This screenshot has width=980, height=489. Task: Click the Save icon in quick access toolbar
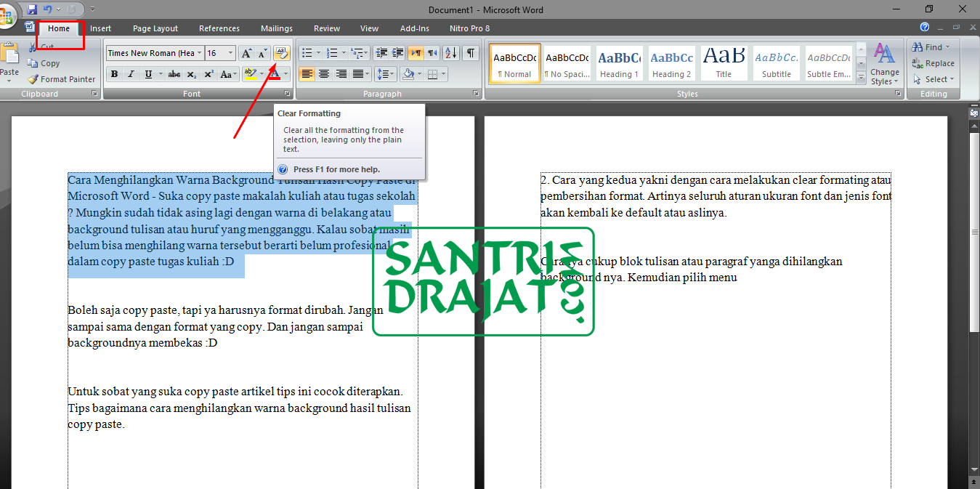coord(32,9)
